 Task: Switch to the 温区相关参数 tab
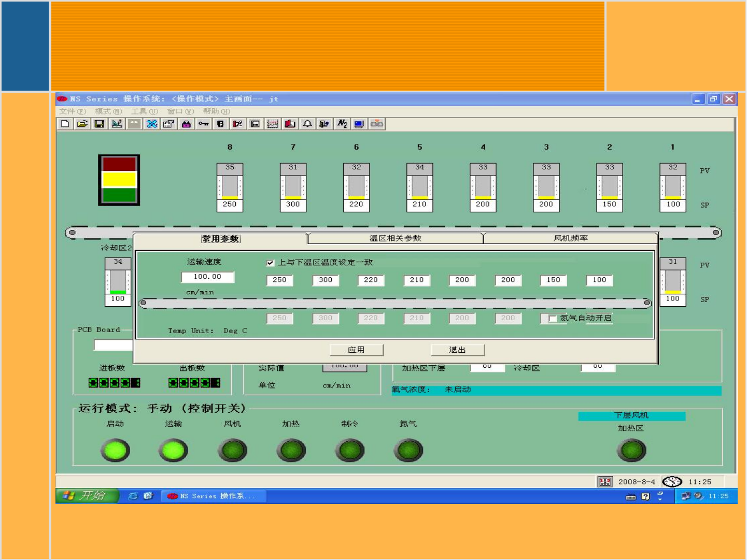tap(396, 238)
